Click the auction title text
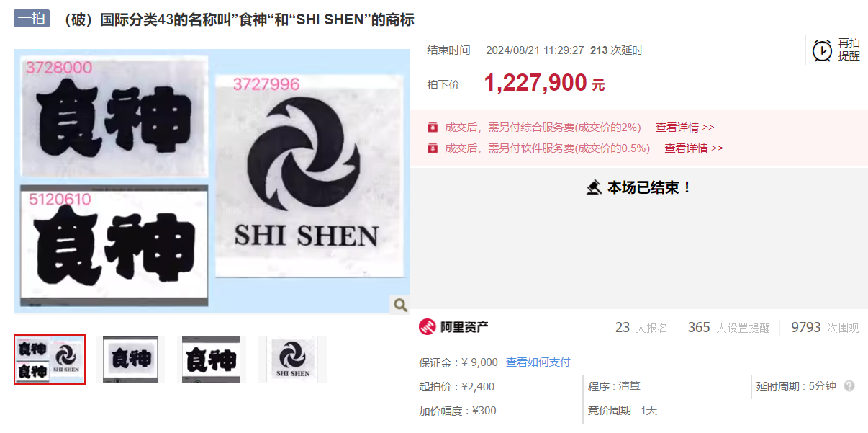The image size is (868, 433). [x=239, y=19]
